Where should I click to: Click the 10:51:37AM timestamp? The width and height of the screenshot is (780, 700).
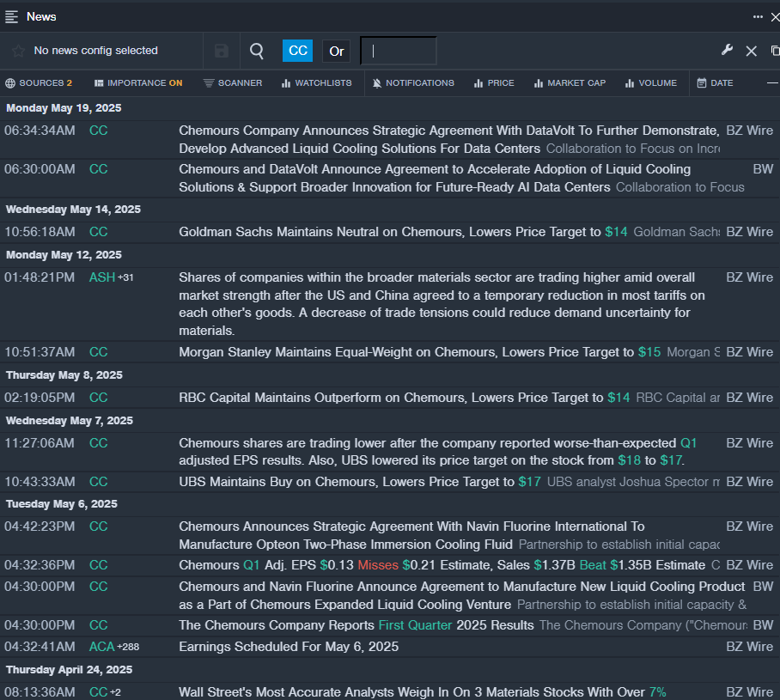click(x=40, y=352)
